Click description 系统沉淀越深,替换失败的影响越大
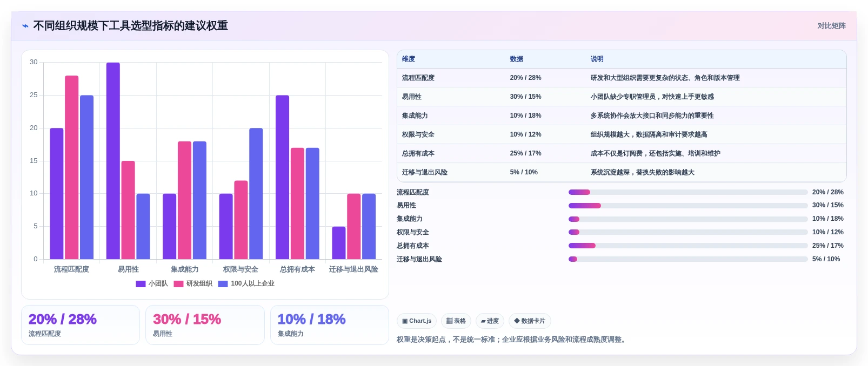This screenshot has height=366, width=868. pos(642,172)
